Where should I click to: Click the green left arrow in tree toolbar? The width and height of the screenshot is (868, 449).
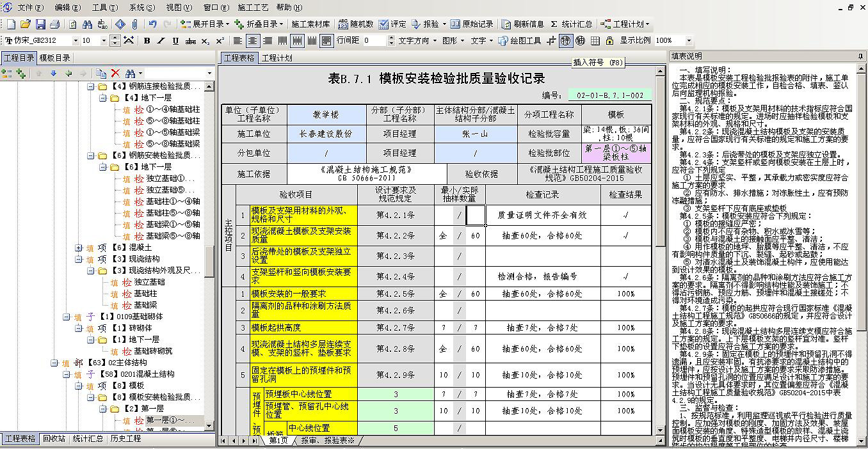(x=68, y=74)
